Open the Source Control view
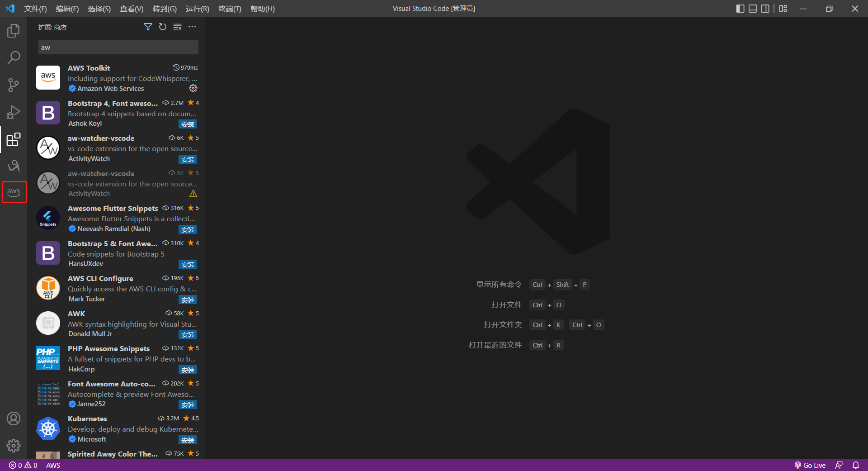Image resolution: width=868 pixels, height=471 pixels. tap(14, 85)
